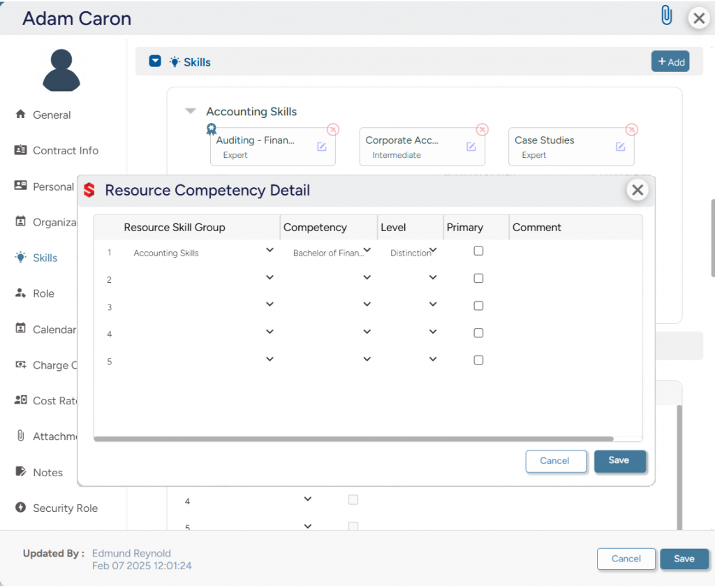The width and height of the screenshot is (715, 588).
Task: Remove the Case Studies skill
Action: pos(631,129)
